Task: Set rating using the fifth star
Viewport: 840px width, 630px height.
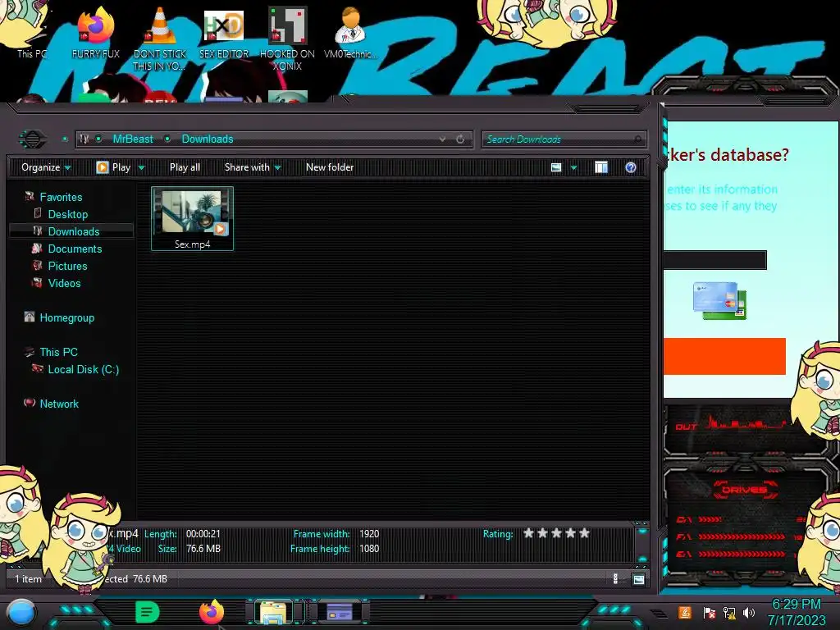Action: (584, 533)
